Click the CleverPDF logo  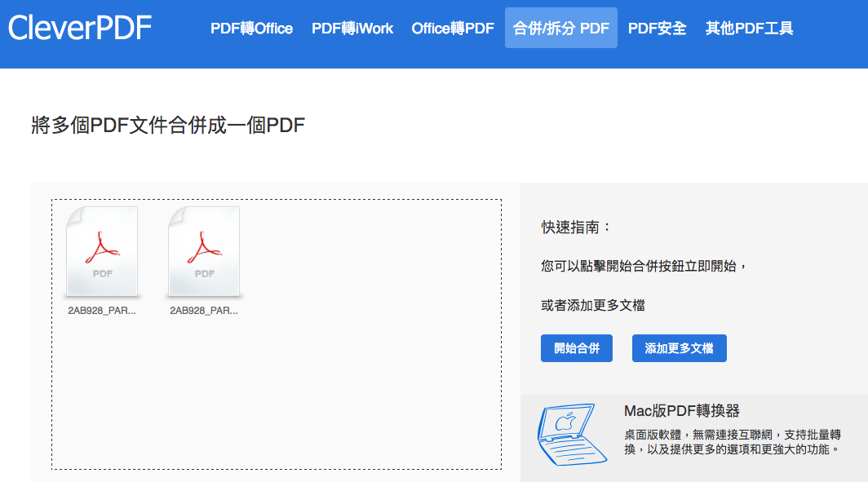tap(80, 28)
